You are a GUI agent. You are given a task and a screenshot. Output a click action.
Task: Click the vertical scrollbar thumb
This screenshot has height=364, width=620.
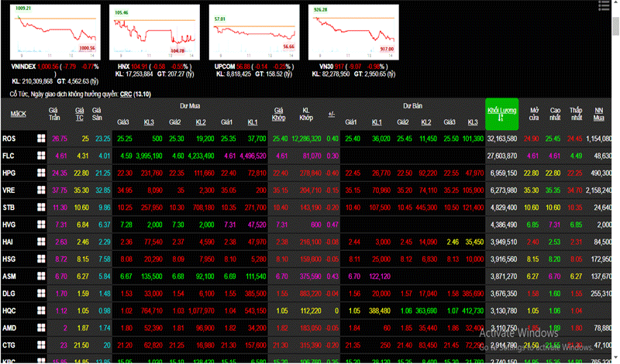[x=615, y=26]
